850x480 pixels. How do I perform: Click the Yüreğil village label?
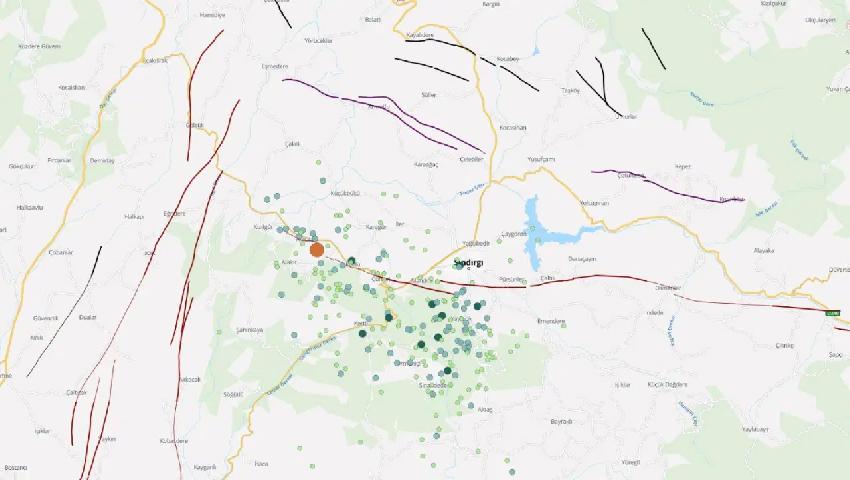(630, 463)
